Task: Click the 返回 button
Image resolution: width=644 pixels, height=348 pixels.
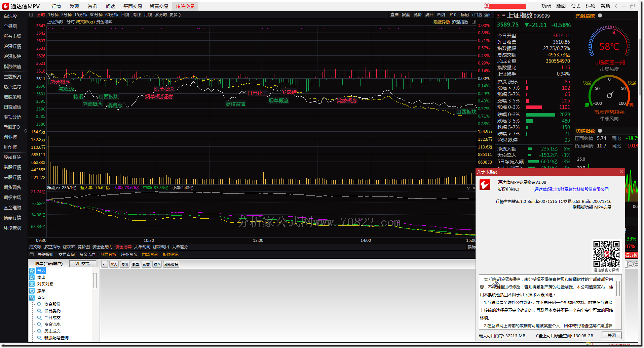Action: tap(488, 15)
